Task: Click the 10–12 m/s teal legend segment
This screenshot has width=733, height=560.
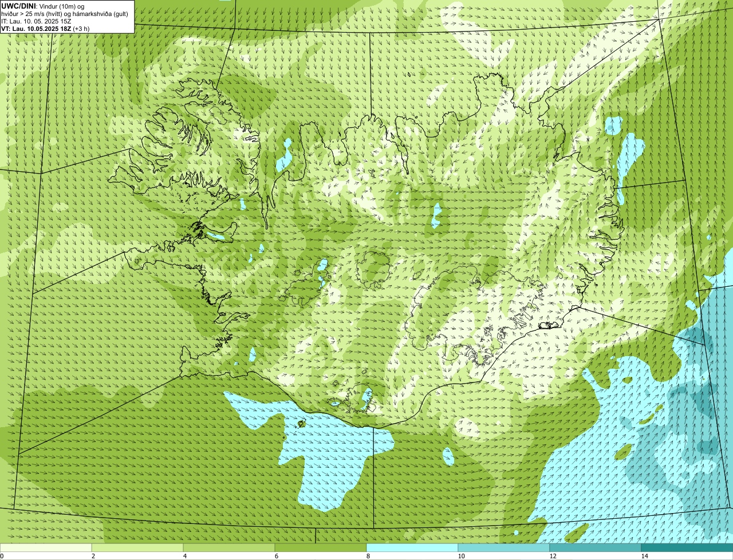Action: click(504, 547)
